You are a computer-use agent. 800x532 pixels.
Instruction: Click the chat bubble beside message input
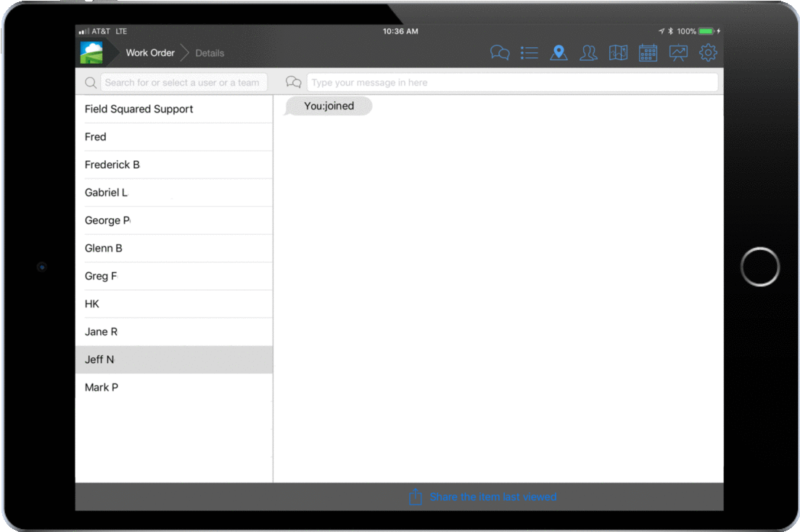(293, 82)
